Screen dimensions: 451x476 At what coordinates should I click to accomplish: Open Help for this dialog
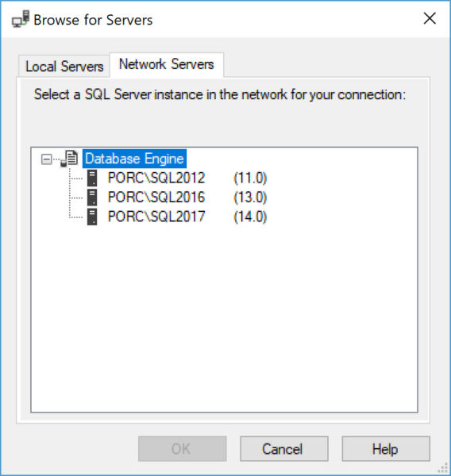click(386, 449)
